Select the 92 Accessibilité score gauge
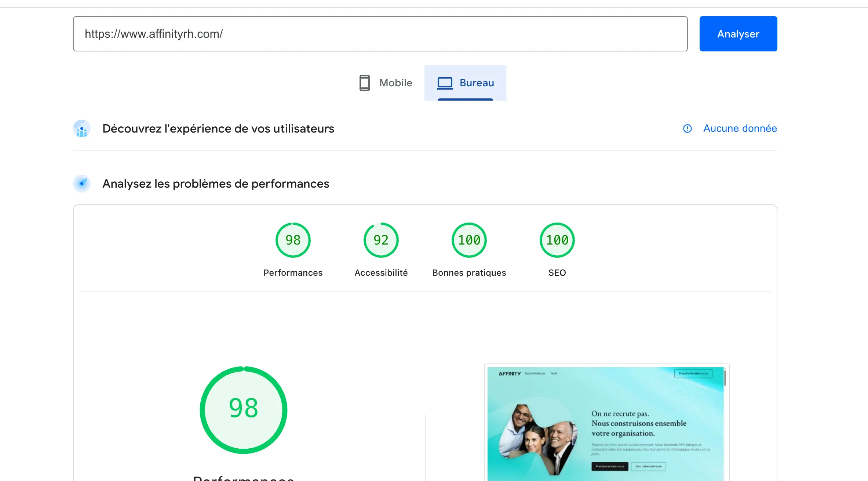868x481 pixels. (381, 240)
